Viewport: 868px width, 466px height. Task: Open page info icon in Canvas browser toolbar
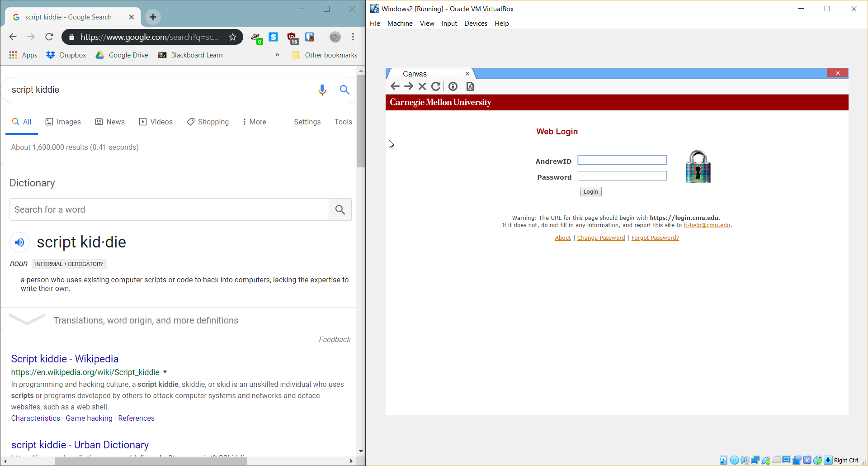pos(453,86)
